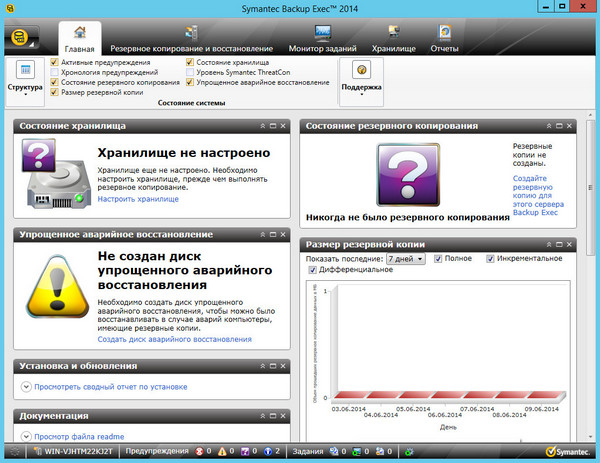
Task: Collapse the Размер резервной копии panel
Action: click(x=549, y=245)
